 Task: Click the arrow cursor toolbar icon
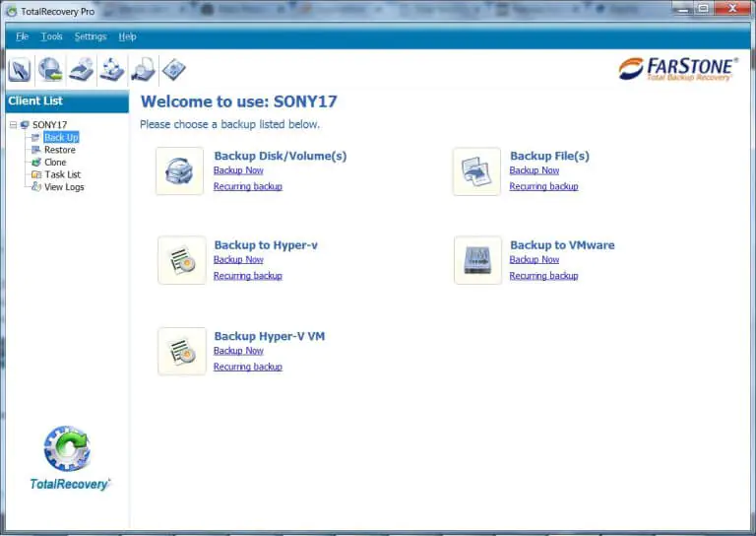[20, 70]
